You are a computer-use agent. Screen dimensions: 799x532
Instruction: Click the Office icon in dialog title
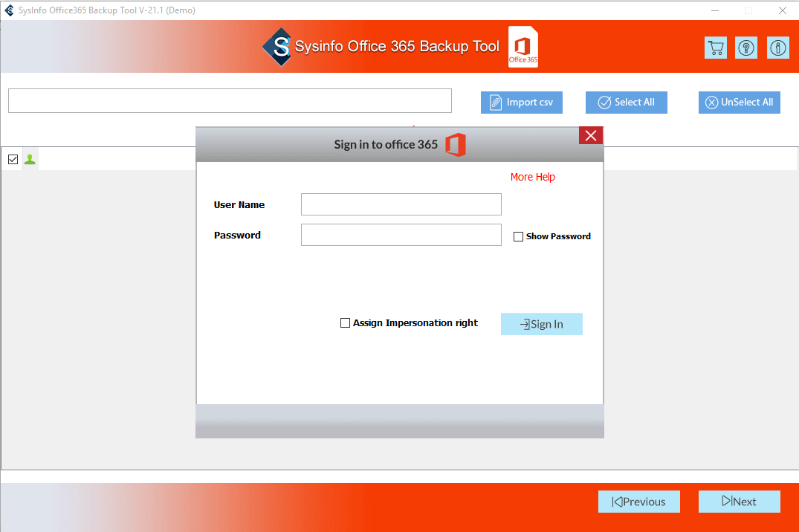[455, 145]
